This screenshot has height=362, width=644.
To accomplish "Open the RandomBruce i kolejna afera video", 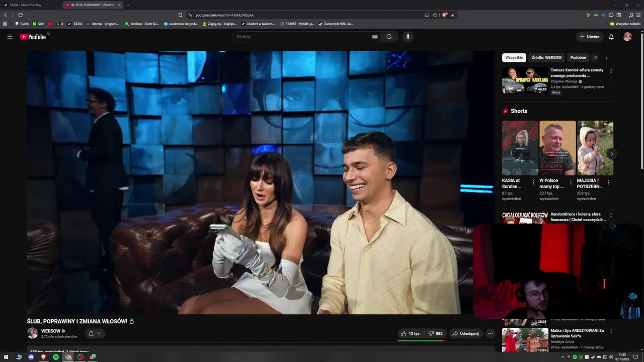I will pos(578,217).
